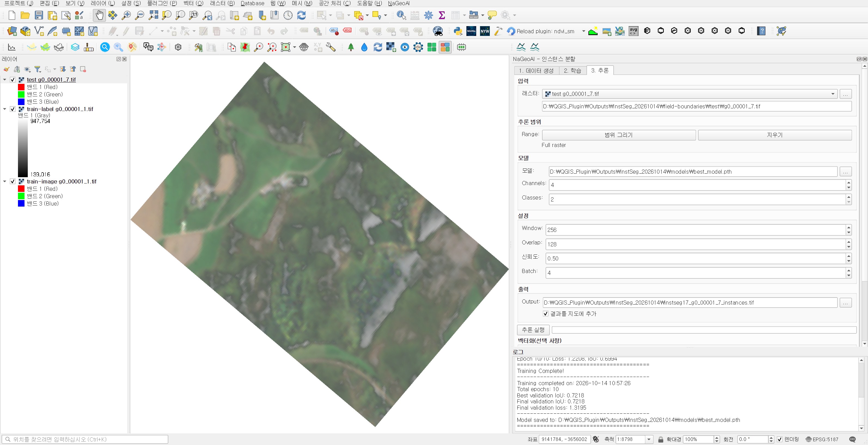Click the Blue band 3 swatch of train-image layer
Viewport: 868px width, 445px height.
[21, 204]
